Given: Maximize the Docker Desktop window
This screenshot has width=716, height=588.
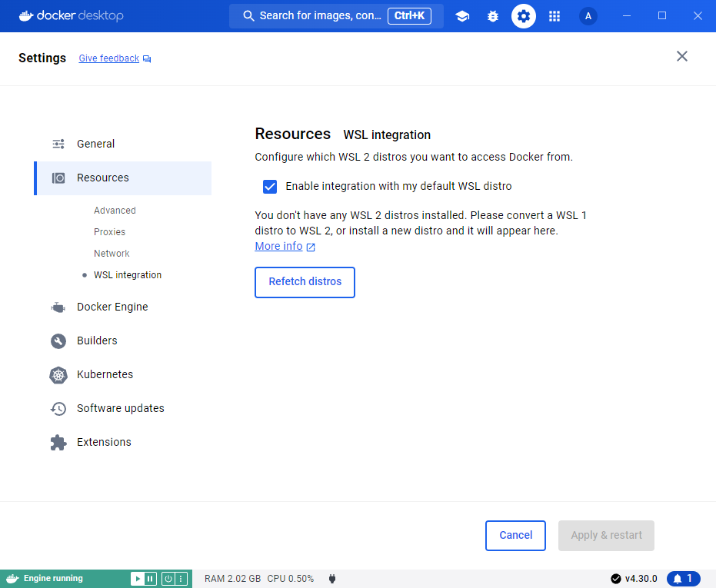Looking at the screenshot, I should click(x=662, y=16).
